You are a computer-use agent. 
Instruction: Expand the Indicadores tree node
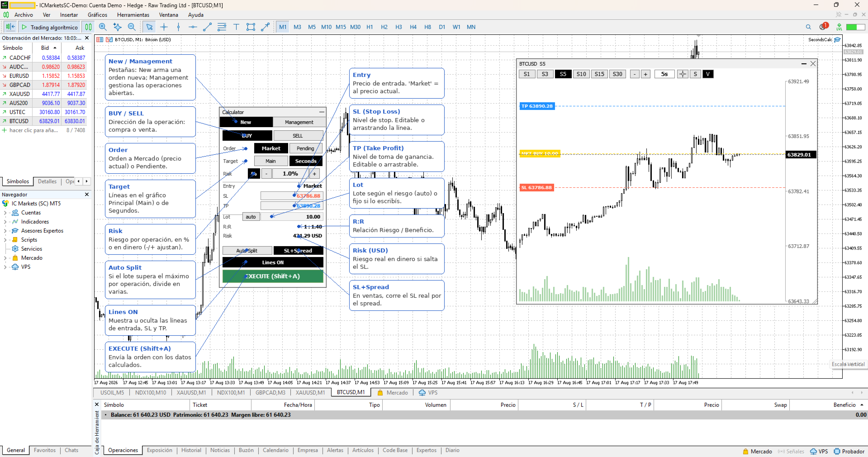(x=5, y=222)
